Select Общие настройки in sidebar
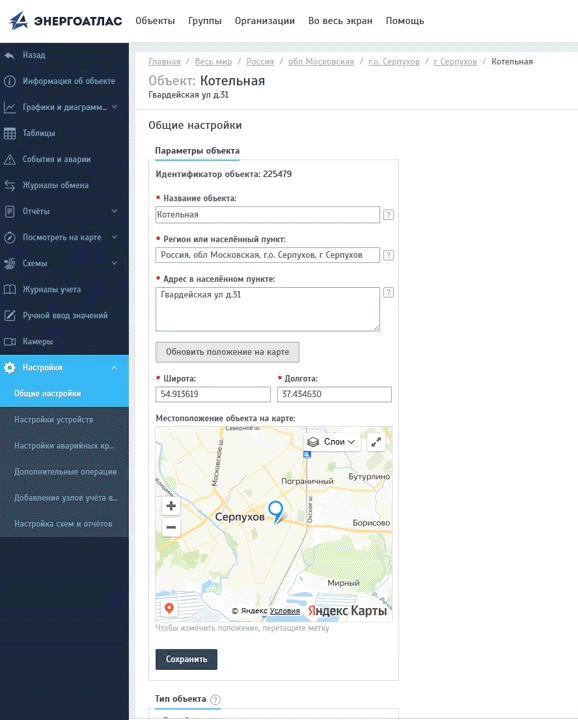This screenshot has width=578, height=720. (64, 394)
